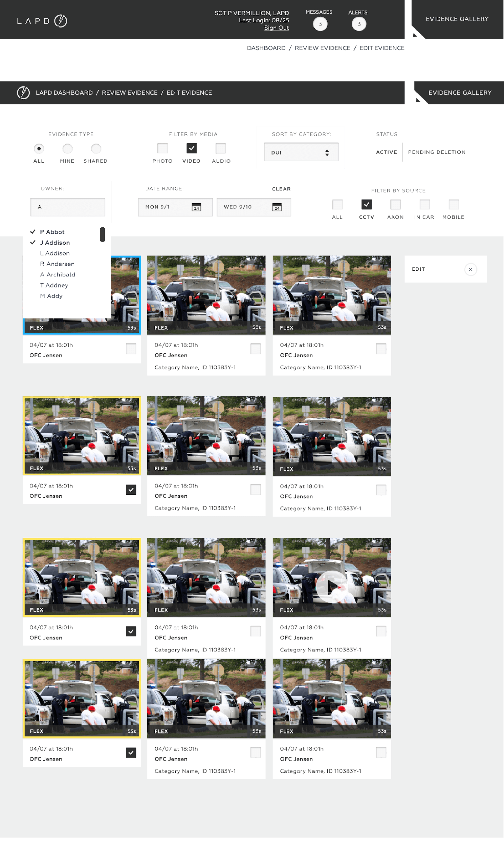
Task: Check the ALL source filter checkbox
Action: [337, 204]
